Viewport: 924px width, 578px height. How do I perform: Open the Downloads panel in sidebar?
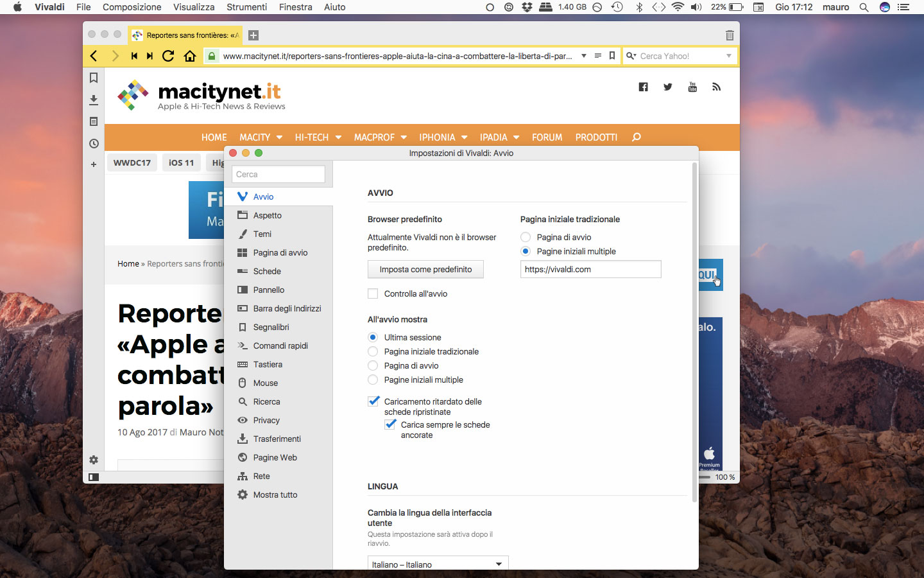(94, 100)
